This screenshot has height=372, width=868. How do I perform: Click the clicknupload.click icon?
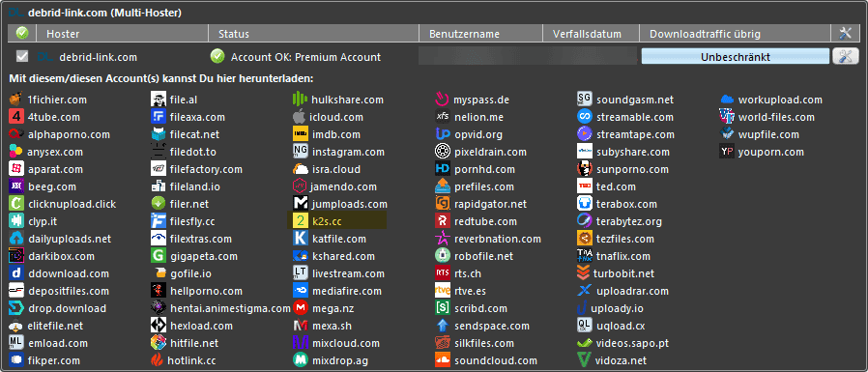16,204
